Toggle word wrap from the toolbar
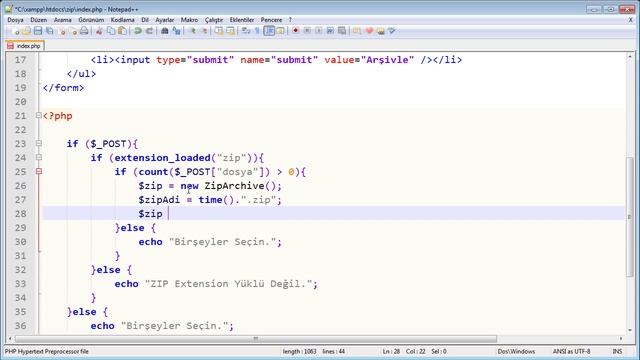Viewport: 640px width, 360px height. (246, 31)
